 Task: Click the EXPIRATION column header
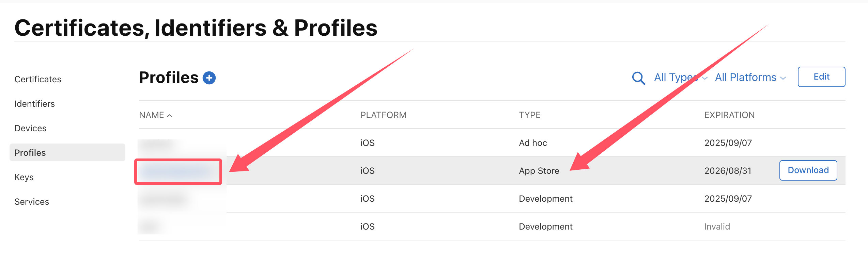pos(729,115)
